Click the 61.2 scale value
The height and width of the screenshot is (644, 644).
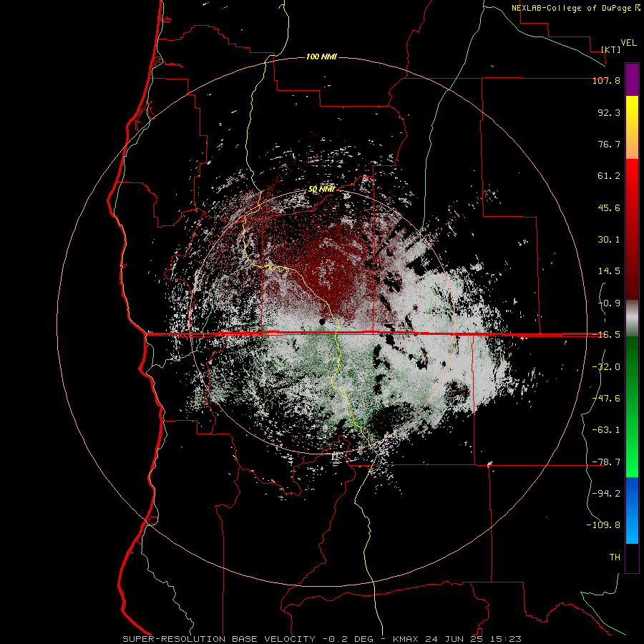click(609, 176)
